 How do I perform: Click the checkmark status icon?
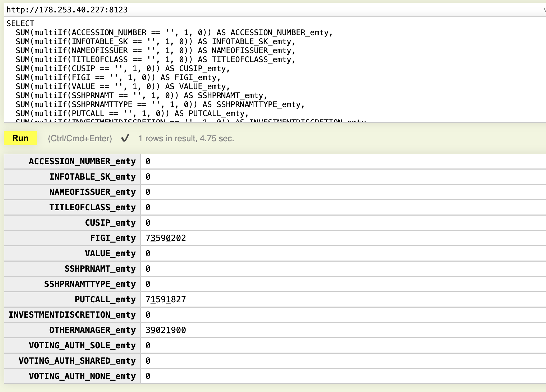[x=125, y=138]
